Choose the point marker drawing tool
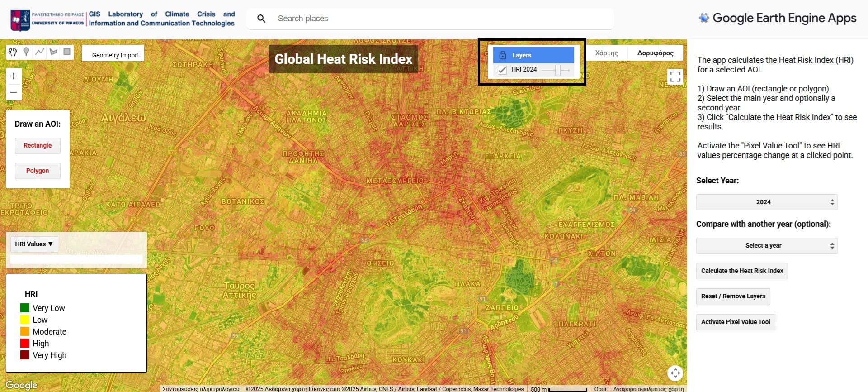Image resolution: width=868 pixels, height=392 pixels. [x=26, y=52]
